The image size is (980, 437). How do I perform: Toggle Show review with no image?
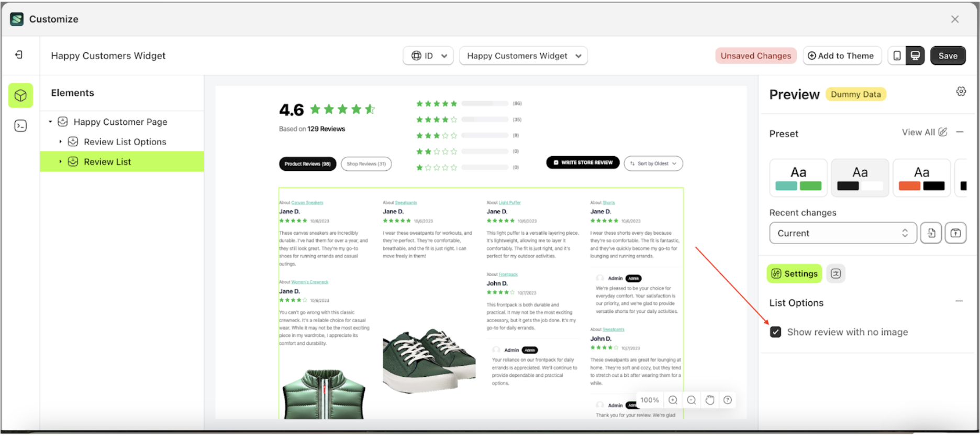pos(775,332)
